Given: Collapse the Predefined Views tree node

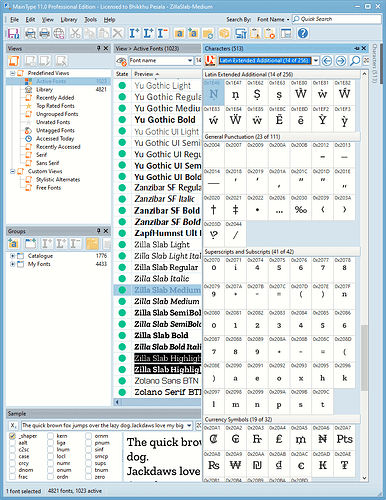Looking at the screenshot, I should point(12,73).
